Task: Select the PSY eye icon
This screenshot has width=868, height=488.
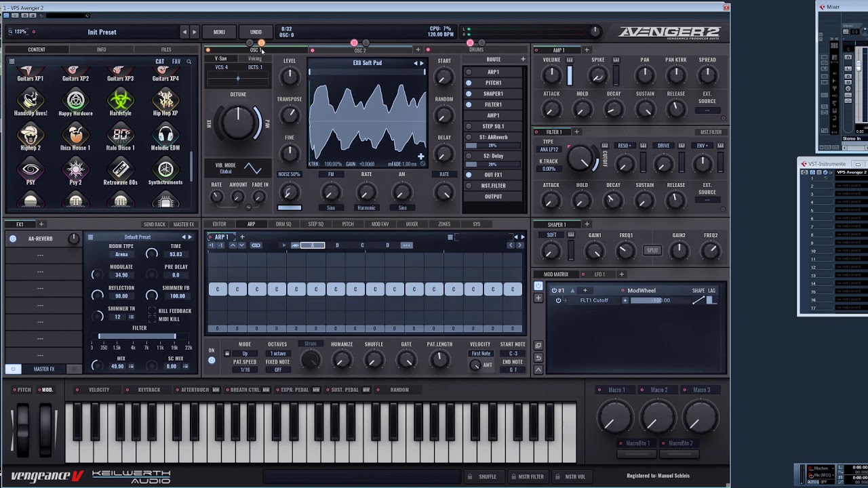Action: pos(30,169)
